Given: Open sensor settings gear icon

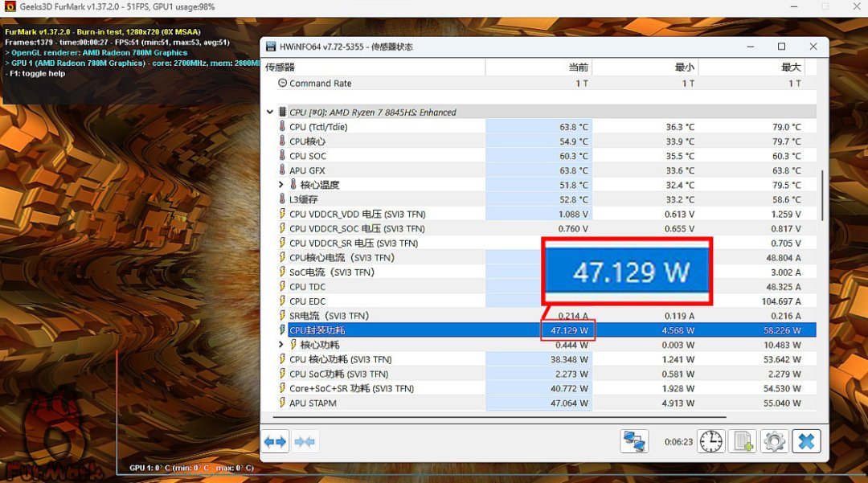Looking at the screenshot, I should pos(775,441).
